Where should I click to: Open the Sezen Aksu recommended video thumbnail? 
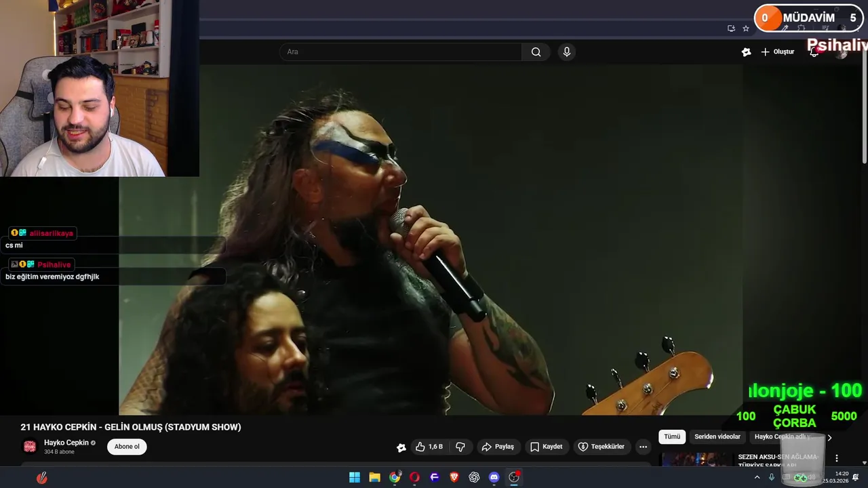click(696, 460)
